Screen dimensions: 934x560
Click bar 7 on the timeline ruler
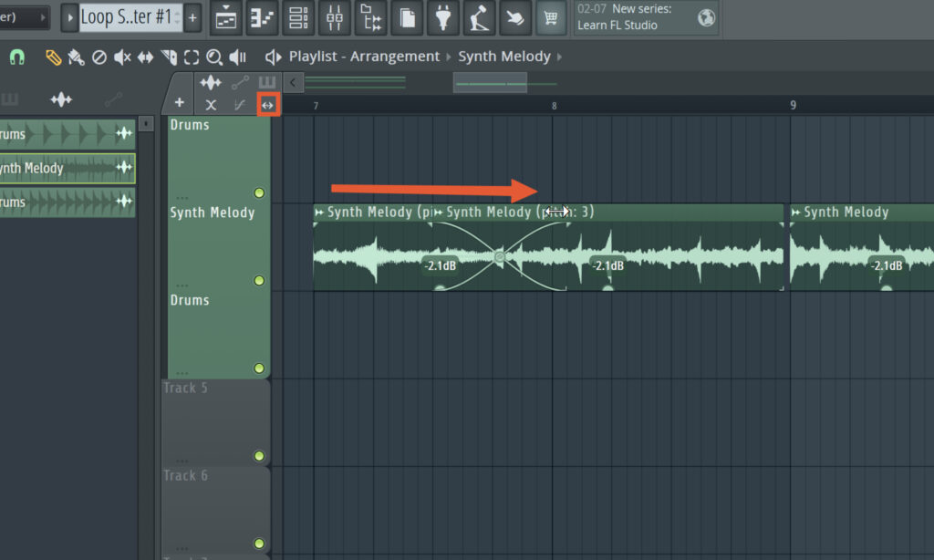click(316, 106)
